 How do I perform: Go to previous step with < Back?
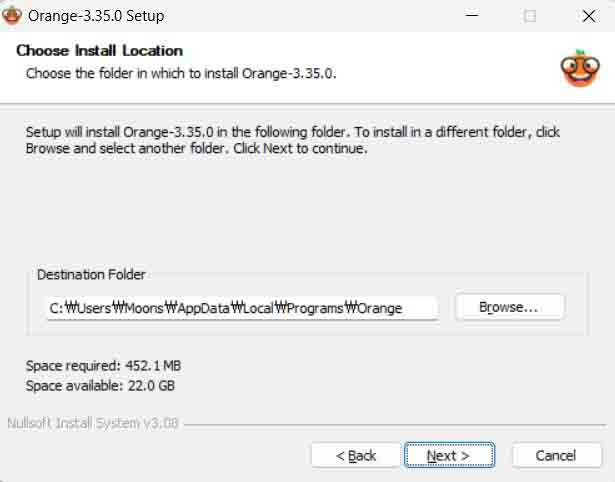click(355, 455)
